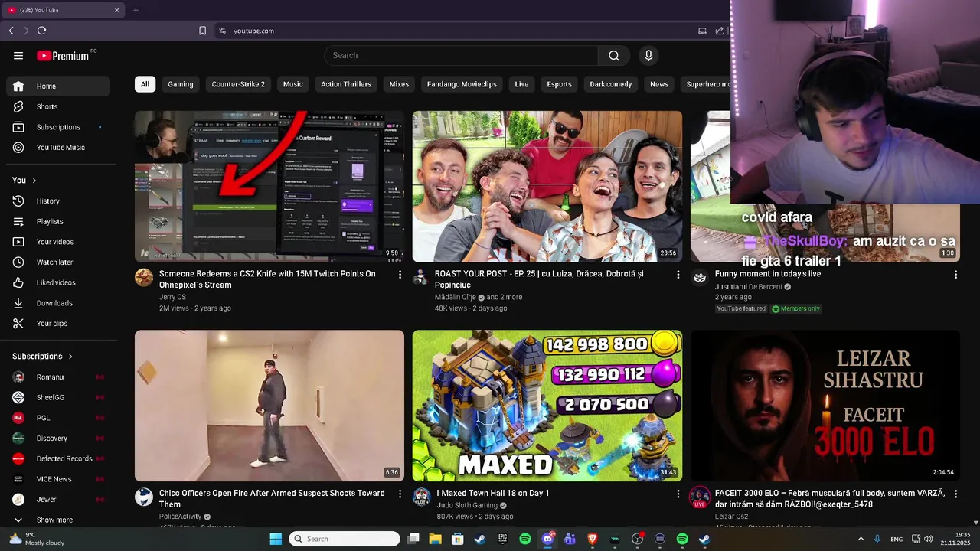Expand the Subscriptions section heading
980x551 pixels.
pyautogui.click(x=43, y=356)
